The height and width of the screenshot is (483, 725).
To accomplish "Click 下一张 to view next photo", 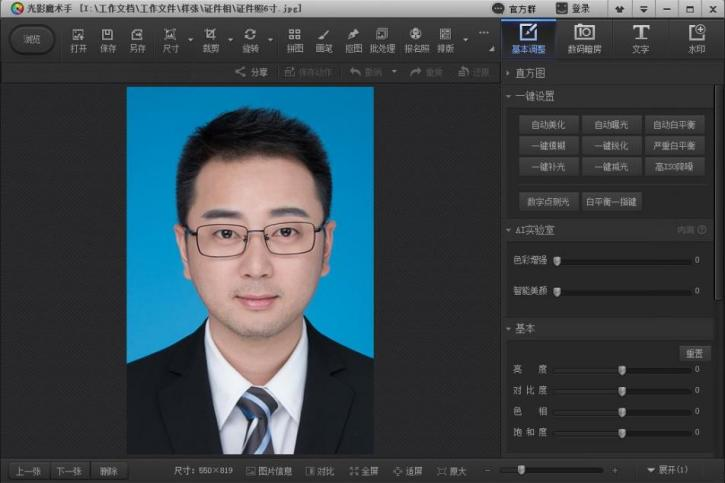I will point(68,470).
